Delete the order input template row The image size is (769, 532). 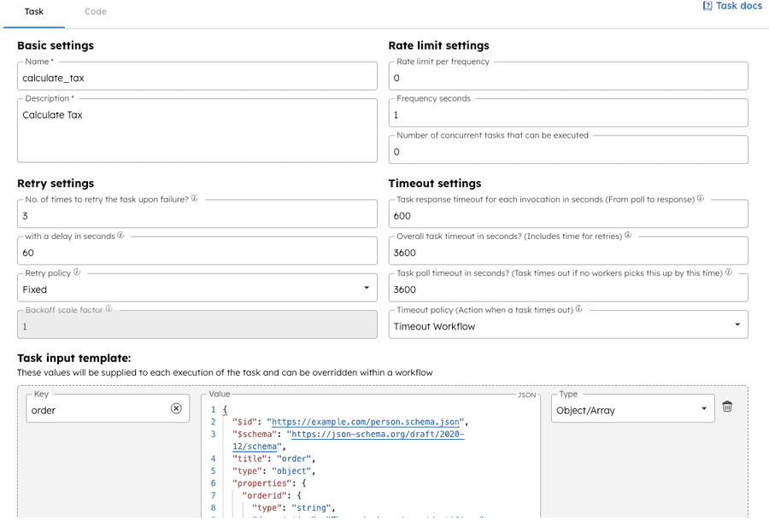coord(727,406)
